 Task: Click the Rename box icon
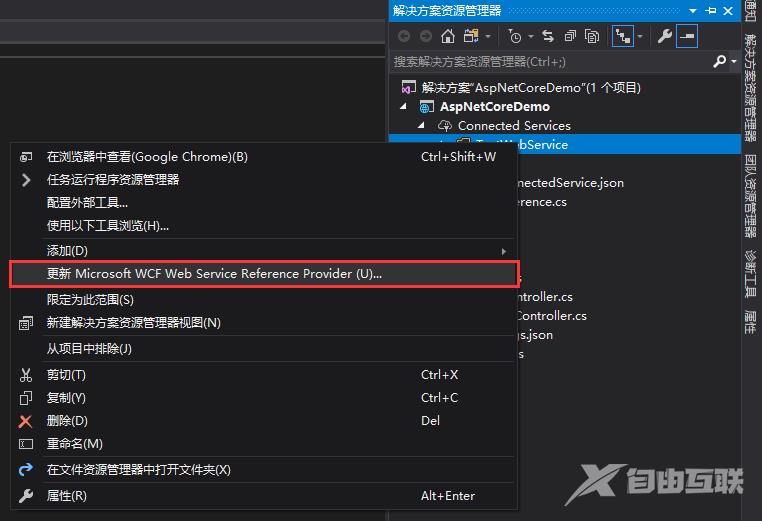pos(26,444)
